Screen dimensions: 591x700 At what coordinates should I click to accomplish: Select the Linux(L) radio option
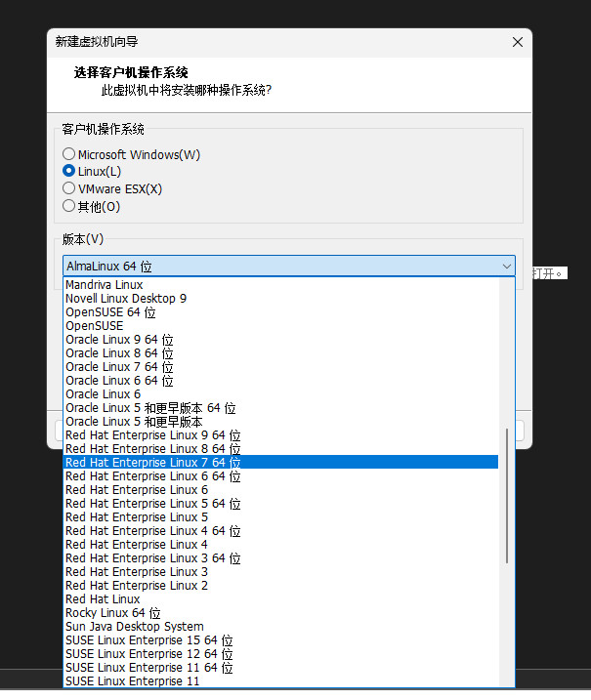click(68, 171)
